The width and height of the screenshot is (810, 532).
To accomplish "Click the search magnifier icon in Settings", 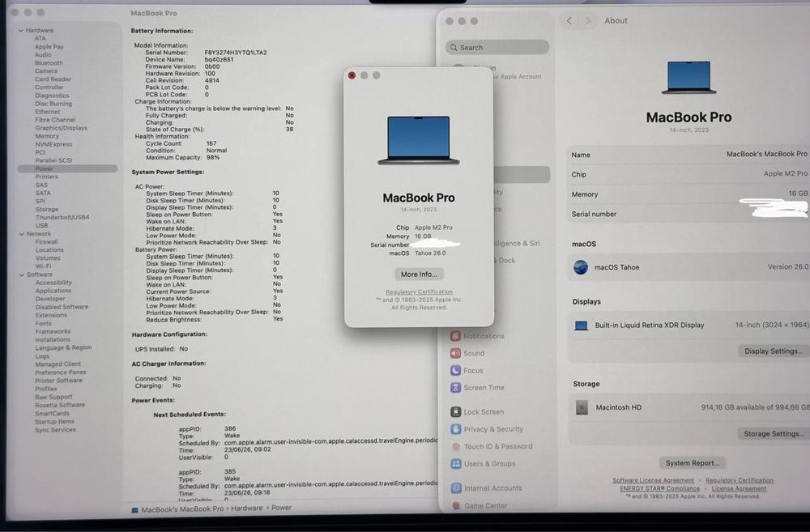I will click(x=454, y=48).
